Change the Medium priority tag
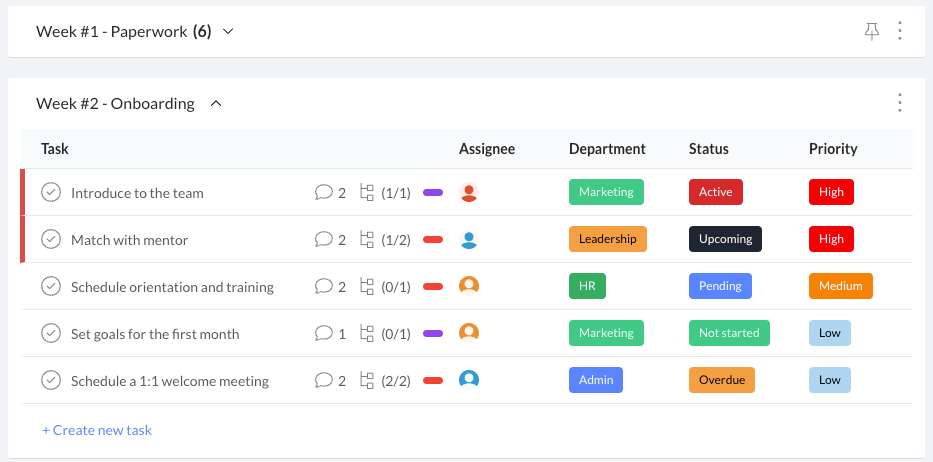The height and width of the screenshot is (462, 933). [x=841, y=286]
